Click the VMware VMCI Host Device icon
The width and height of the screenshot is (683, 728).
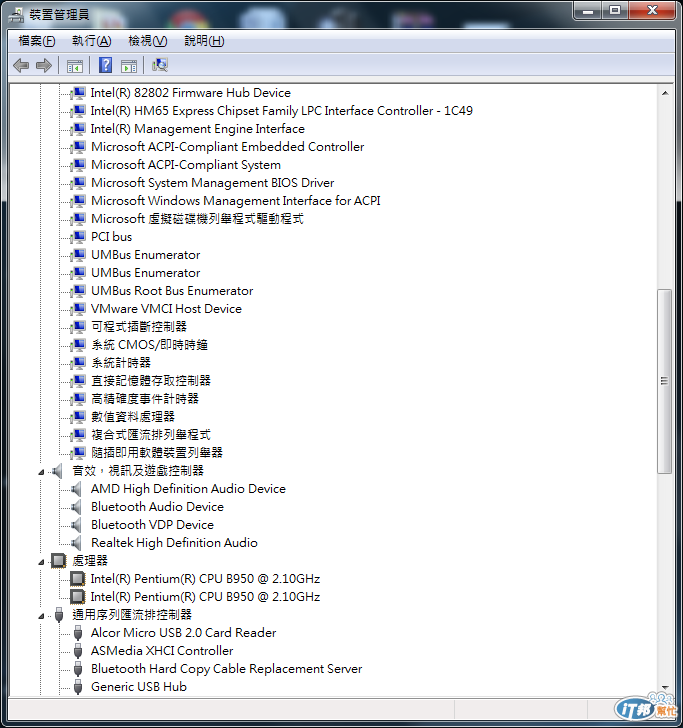click(78, 309)
